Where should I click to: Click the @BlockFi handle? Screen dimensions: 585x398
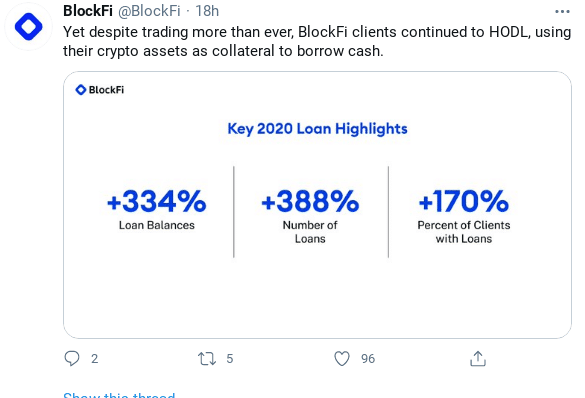click(149, 11)
